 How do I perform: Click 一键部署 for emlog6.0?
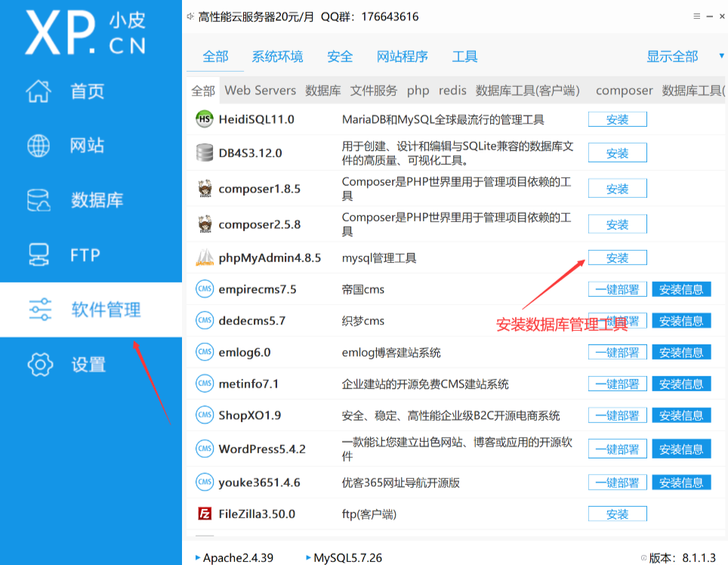point(618,353)
